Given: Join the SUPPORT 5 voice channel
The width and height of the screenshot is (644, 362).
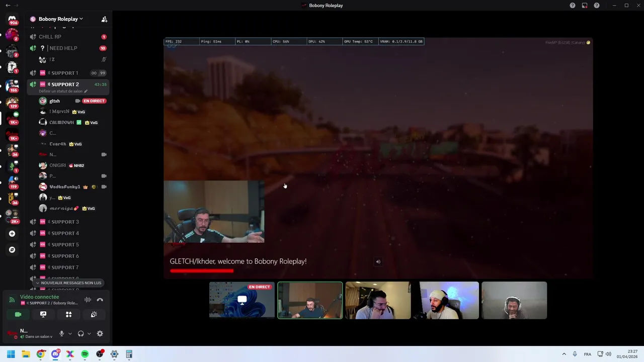Looking at the screenshot, I should coord(68,245).
